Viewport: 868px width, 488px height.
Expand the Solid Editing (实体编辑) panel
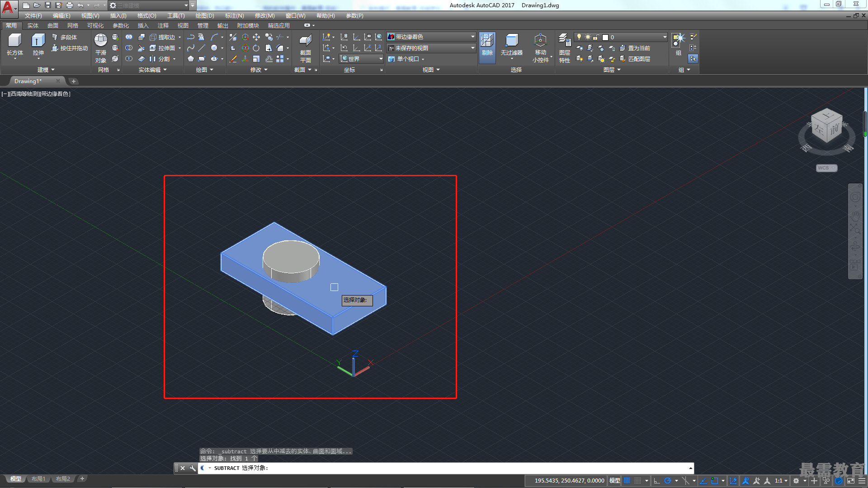tap(152, 70)
